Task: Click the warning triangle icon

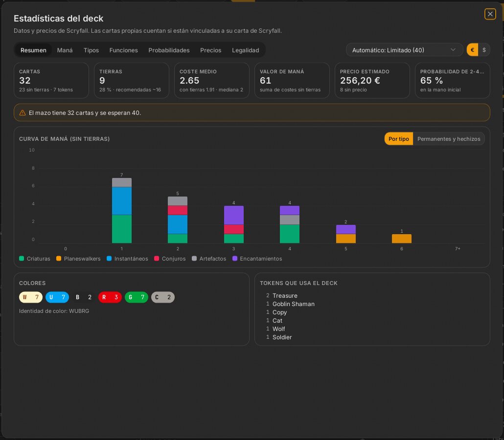Action: coord(23,113)
